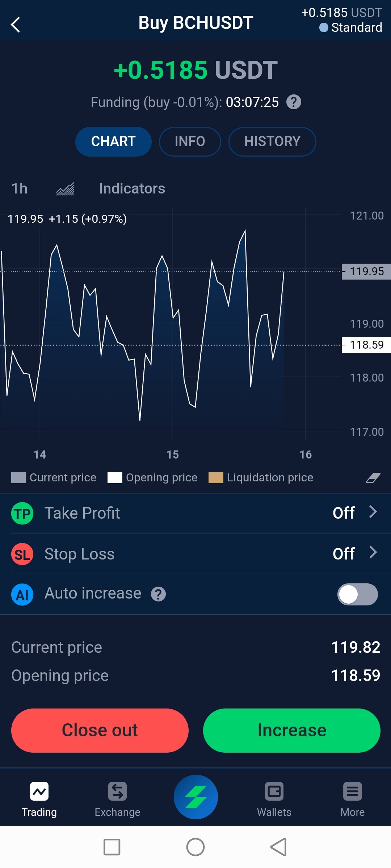This screenshot has height=868, width=391.
Task: Open the 1h timeframe selector
Action: coord(20,188)
